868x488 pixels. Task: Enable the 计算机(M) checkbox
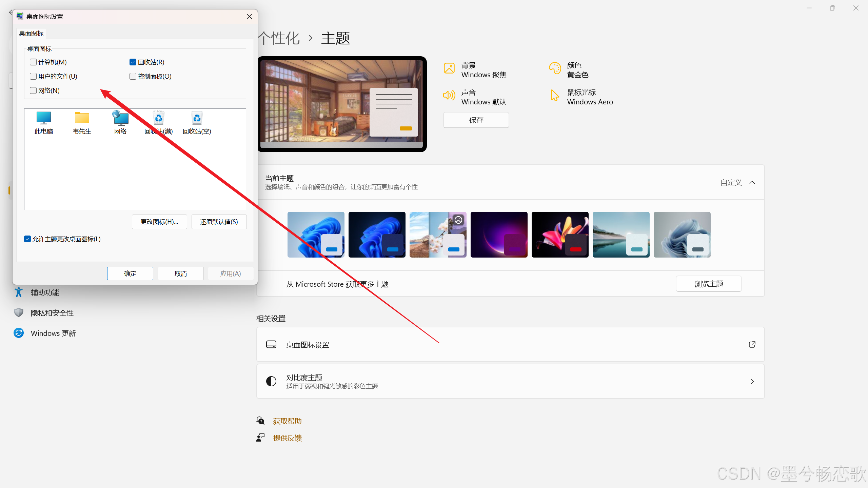33,62
